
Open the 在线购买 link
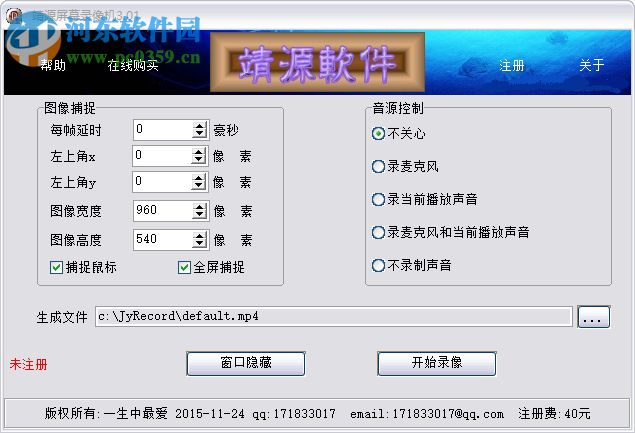[x=133, y=65]
